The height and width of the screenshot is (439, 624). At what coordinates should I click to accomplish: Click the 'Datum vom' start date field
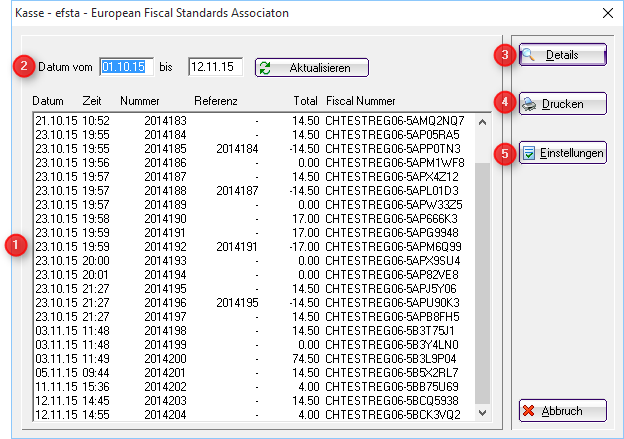[x=126, y=67]
